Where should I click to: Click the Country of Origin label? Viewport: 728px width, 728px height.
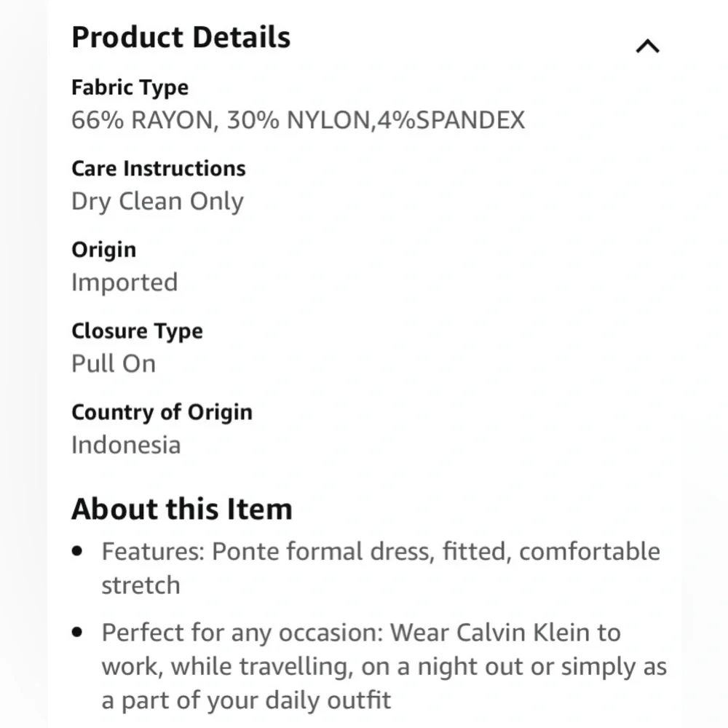pos(162,412)
